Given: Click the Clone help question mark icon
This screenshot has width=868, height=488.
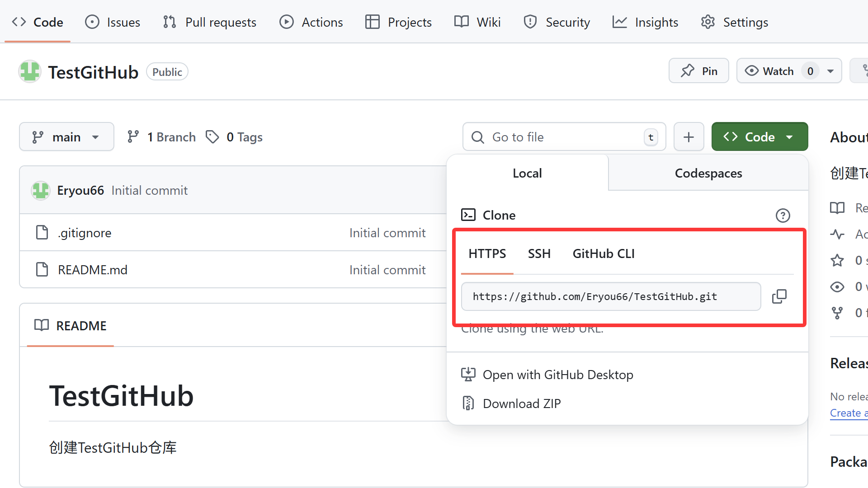Looking at the screenshot, I should tap(783, 216).
